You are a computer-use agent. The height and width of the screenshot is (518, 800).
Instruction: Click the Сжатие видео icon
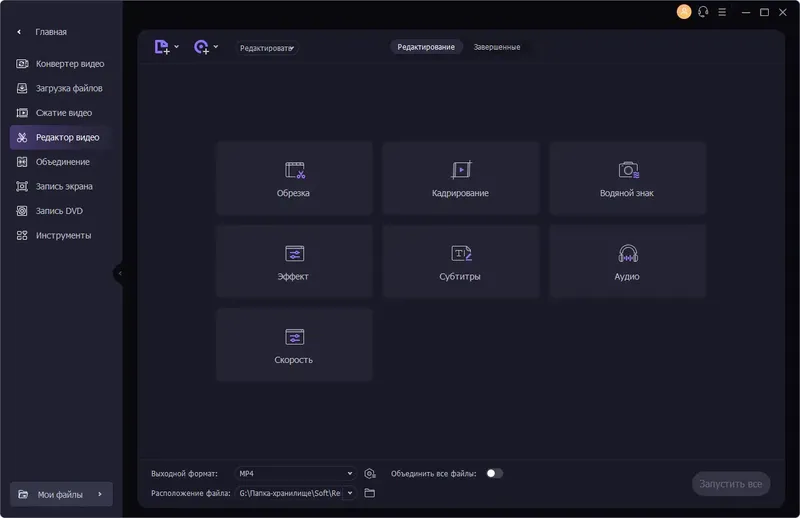click(22, 113)
